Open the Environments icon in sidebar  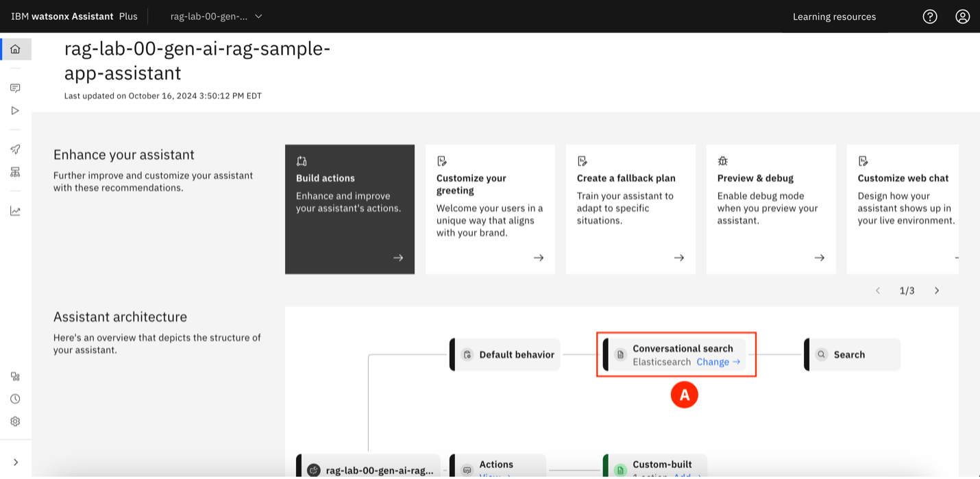pyautogui.click(x=15, y=172)
